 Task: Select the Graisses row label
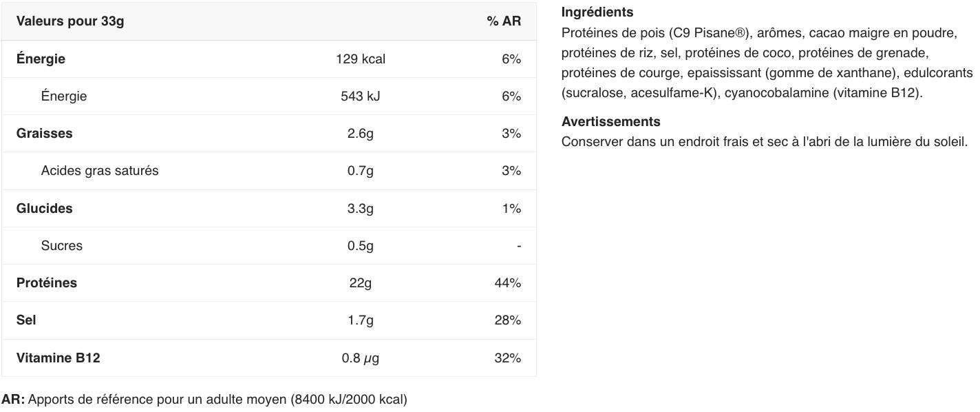click(x=44, y=134)
